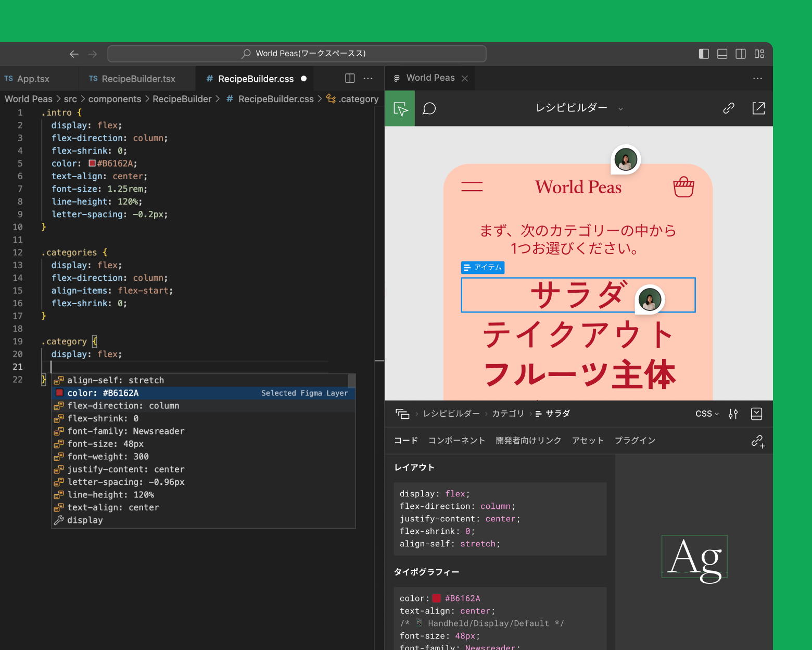Click the 開発者向けリンク section label
The image size is (812, 650).
[528, 440]
